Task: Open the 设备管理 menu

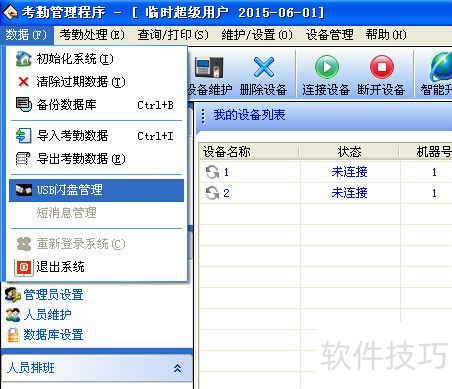Action: tap(329, 35)
